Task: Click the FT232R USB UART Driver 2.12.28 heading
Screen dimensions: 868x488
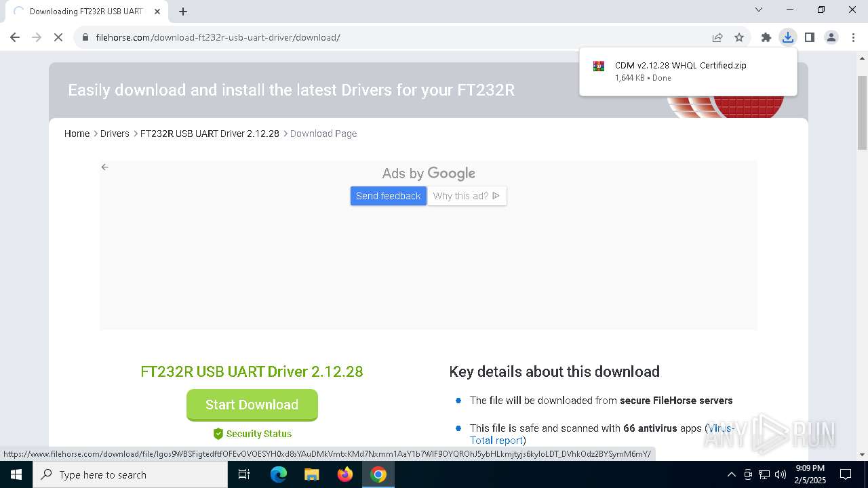Action: 252,371
